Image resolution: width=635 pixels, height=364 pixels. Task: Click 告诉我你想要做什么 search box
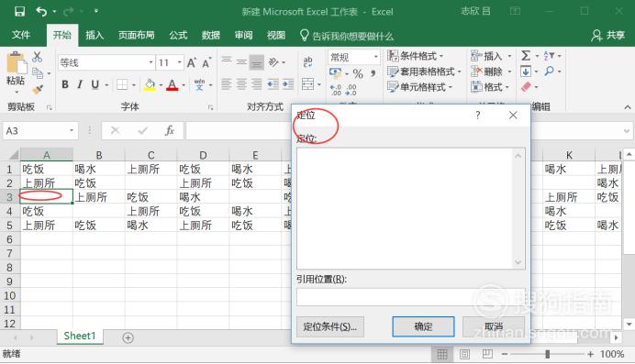click(x=347, y=36)
